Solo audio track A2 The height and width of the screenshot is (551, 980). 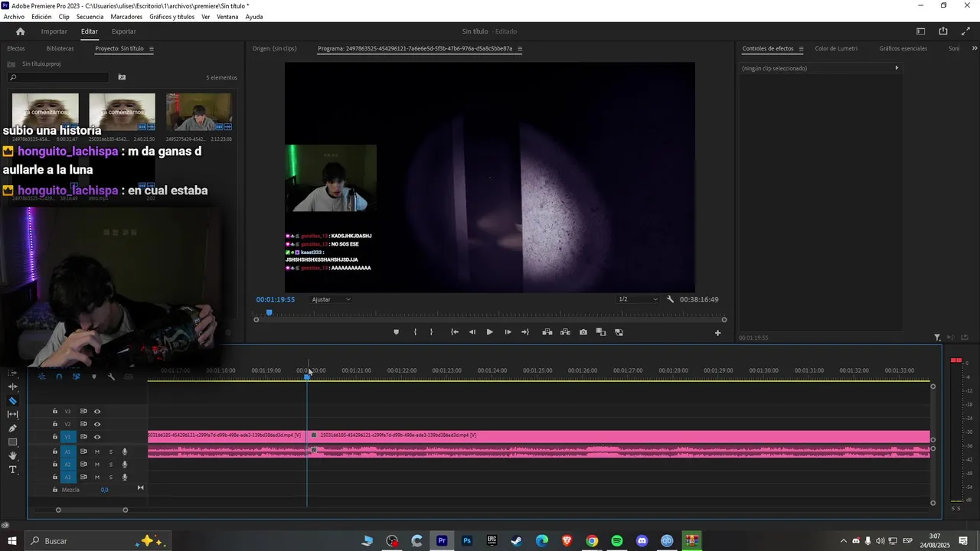click(x=110, y=465)
